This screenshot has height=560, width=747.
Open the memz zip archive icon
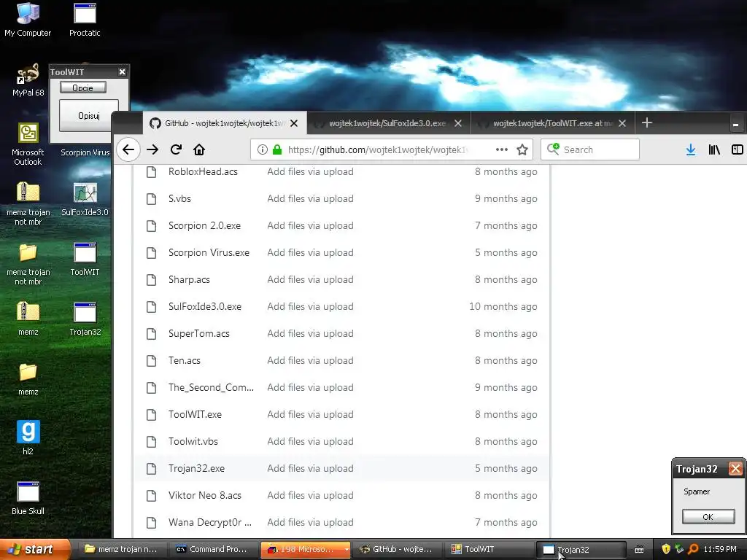coord(28,318)
